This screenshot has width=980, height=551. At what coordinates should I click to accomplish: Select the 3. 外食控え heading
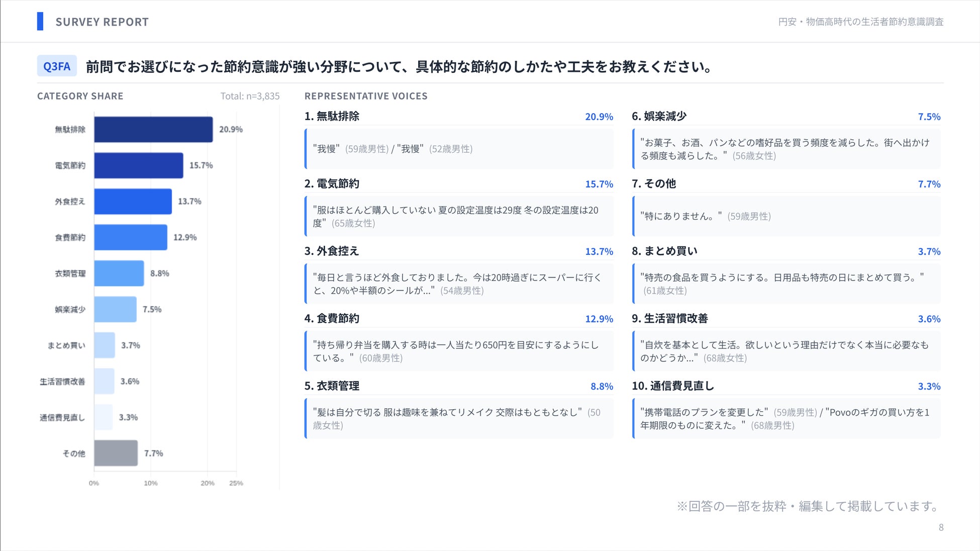tap(332, 251)
